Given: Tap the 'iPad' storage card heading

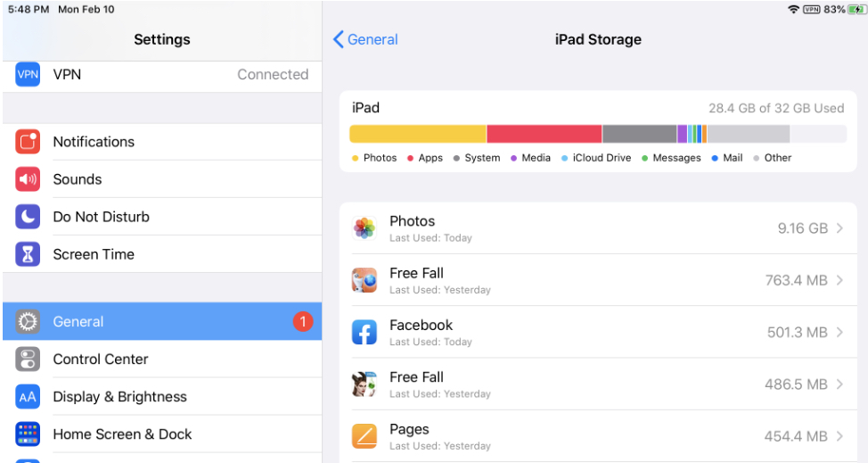Looking at the screenshot, I should [366, 107].
